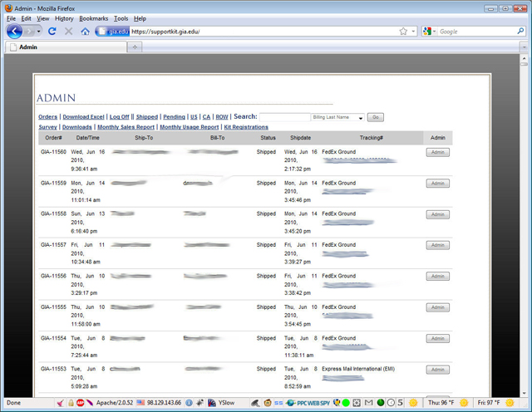Open the Billing Last Name search filter dropdown
The height and width of the screenshot is (412, 532).
(338, 117)
